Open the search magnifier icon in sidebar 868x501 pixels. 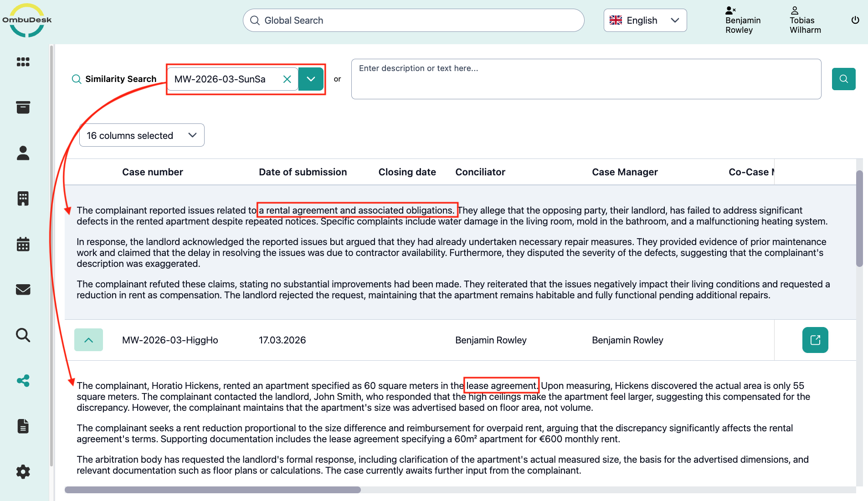[x=23, y=335]
